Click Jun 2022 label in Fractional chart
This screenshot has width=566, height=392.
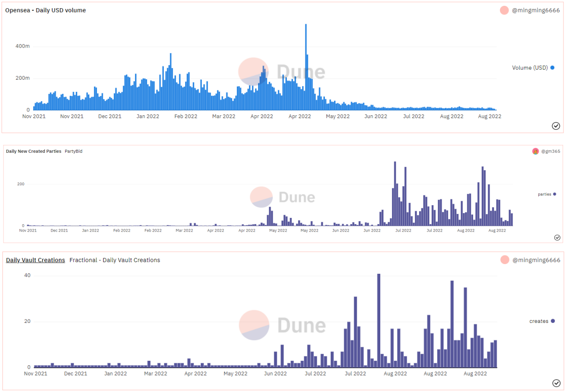click(275, 374)
